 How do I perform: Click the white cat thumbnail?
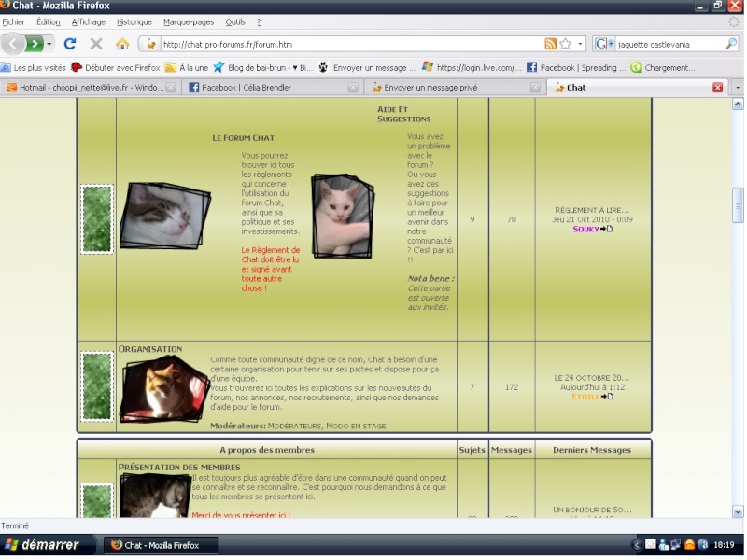point(343,217)
